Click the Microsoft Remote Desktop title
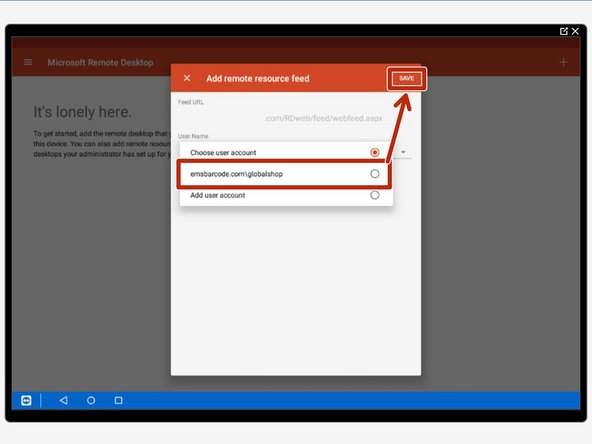The height and width of the screenshot is (444, 592). tap(100, 62)
